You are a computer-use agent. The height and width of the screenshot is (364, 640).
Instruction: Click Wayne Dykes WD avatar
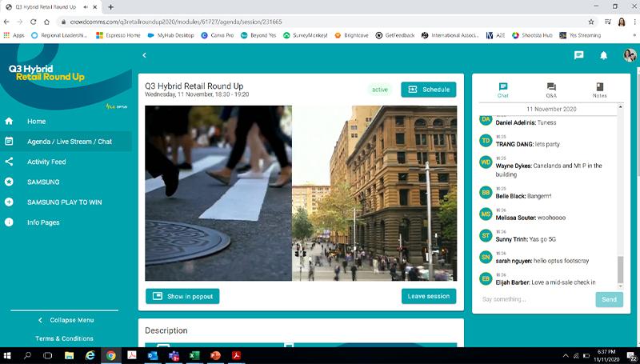(486, 162)
